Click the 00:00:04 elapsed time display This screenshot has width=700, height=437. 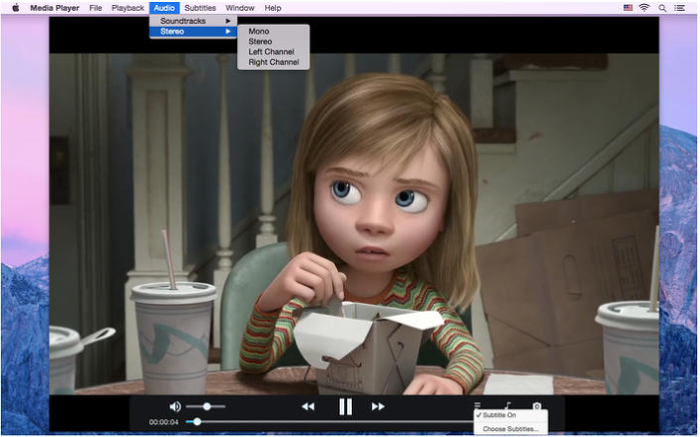pos(163,422)
